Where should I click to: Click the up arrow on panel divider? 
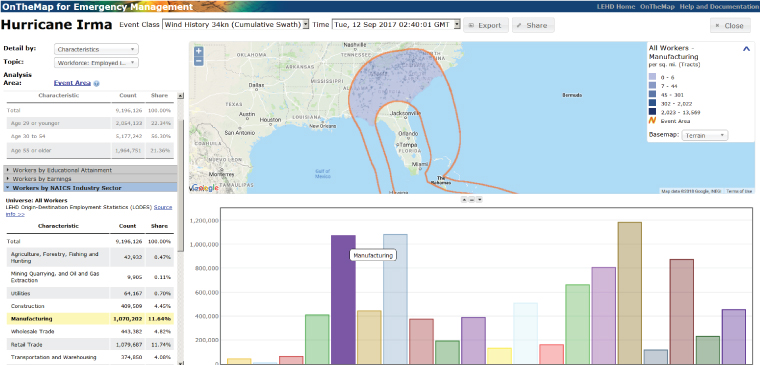(x=464, y=199)
